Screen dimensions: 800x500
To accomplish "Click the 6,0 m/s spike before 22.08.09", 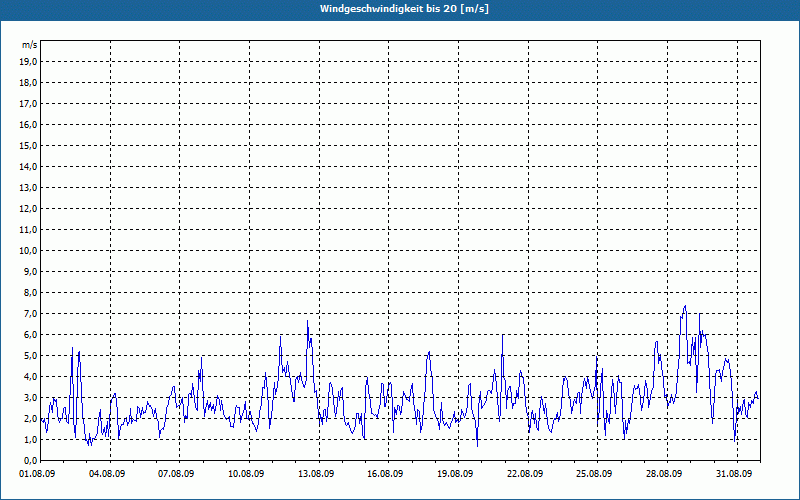I will [x=503, y=335].
